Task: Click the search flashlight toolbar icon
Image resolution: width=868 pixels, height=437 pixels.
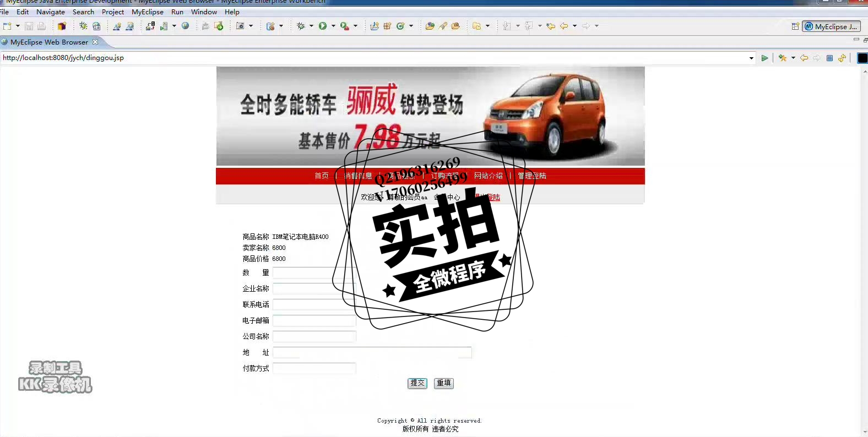Action: (x=443, y=26)
